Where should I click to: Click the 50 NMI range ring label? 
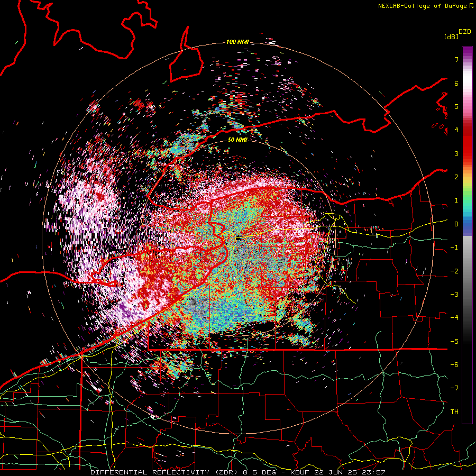point(237,140)
